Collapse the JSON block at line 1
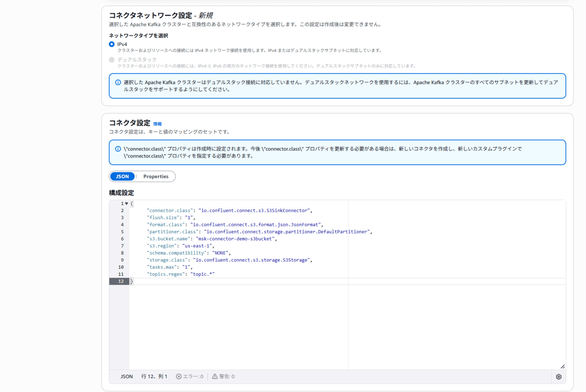Viewport: 586px width, 392px height. 127,204
